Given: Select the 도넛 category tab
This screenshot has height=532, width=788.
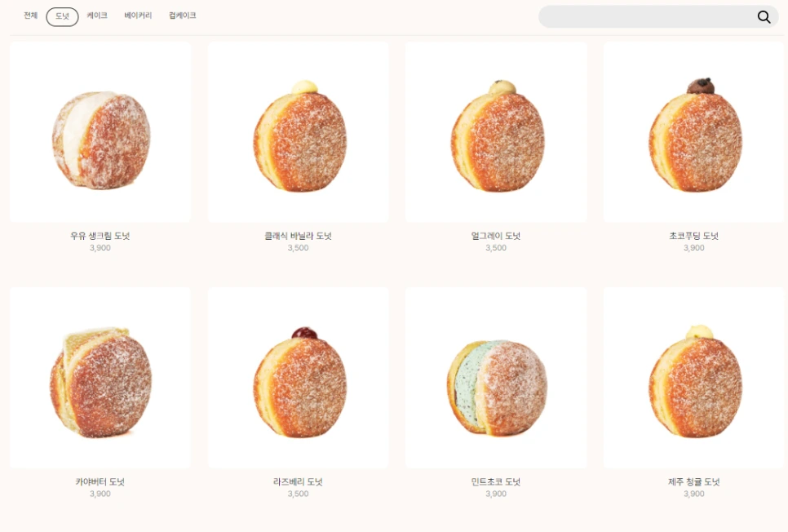Looking at the screenshot, I should (62, 16).
